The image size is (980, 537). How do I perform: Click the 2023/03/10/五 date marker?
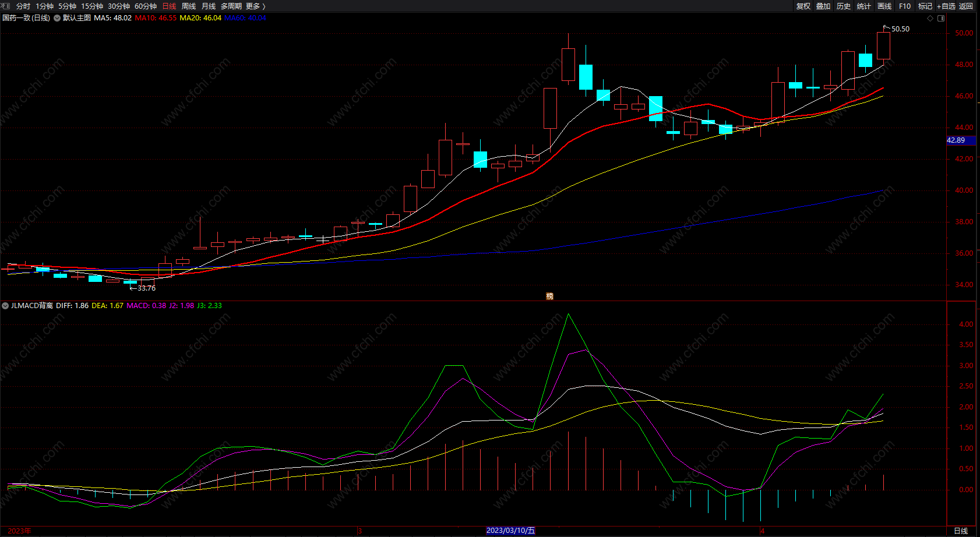(x=510, y=531)
